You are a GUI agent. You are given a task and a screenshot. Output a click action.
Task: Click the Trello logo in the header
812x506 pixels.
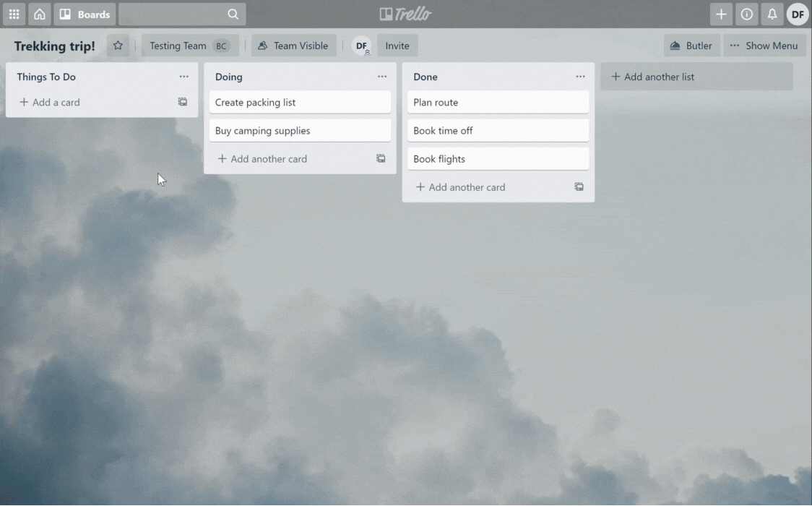click(x=405, y=13)
